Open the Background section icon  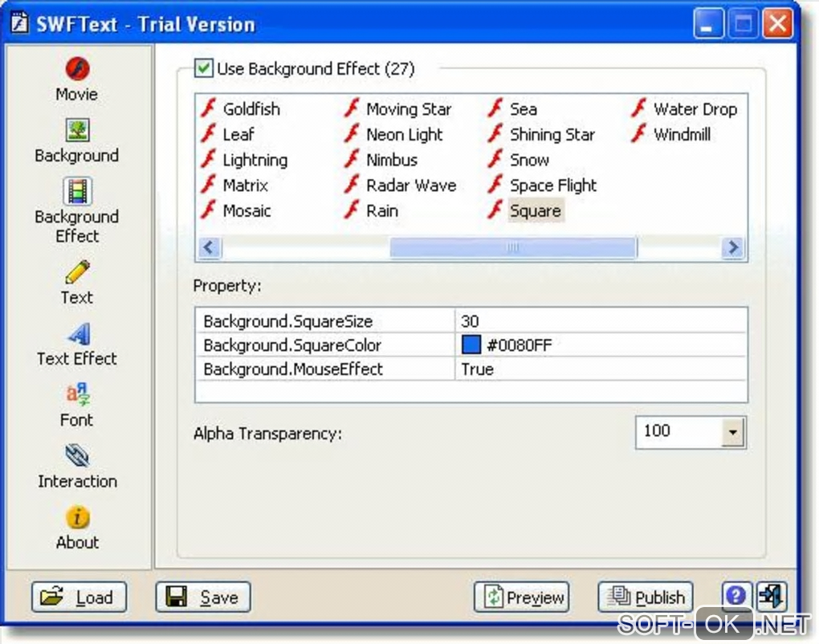point(77,130)
